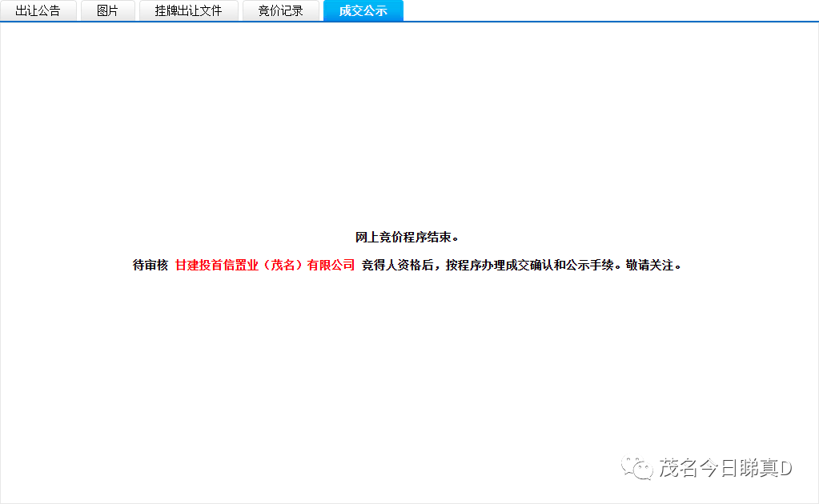The height and width of the screenshot is (504, 819).
Task: Click the 待审核 label before the company name
Action: [x=150, y=266]
